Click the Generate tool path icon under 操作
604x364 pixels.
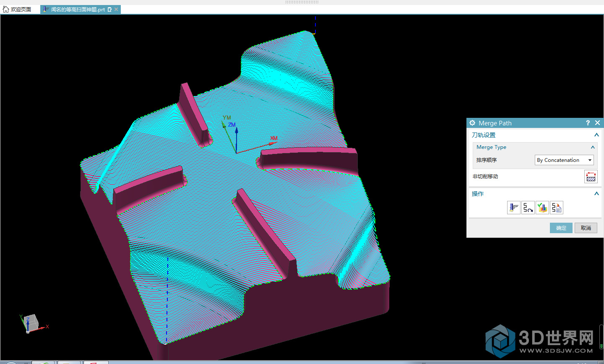(x=514, y=208)
